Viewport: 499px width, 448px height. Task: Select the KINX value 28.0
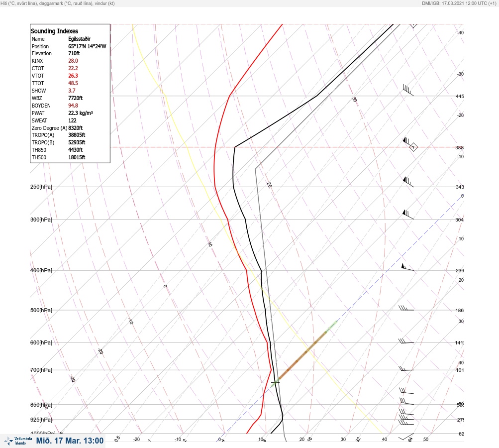point(73,61)
